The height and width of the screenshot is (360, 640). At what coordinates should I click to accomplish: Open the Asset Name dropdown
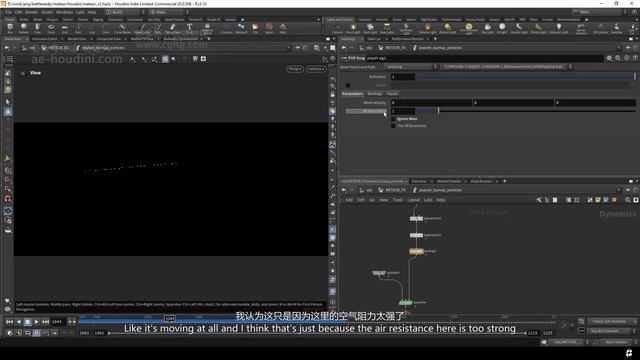[x=411, y=67]
